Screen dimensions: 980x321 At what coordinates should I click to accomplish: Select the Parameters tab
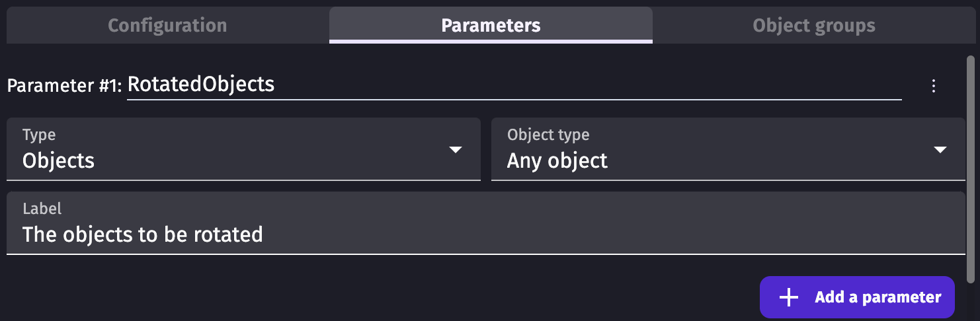(491, 26)
